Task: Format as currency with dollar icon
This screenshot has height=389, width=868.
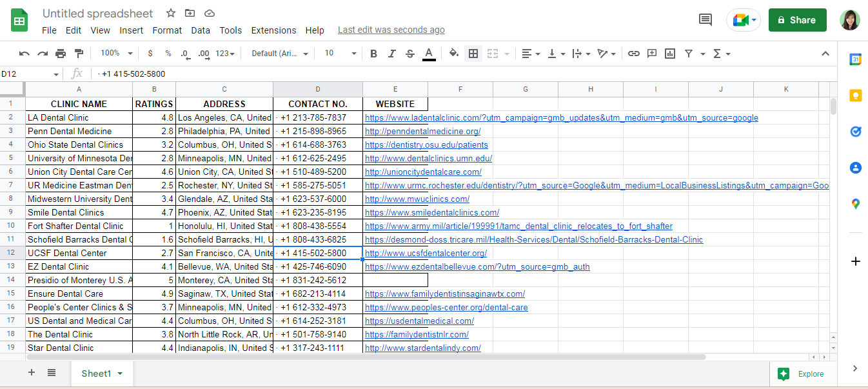Action: pos(150,54)
